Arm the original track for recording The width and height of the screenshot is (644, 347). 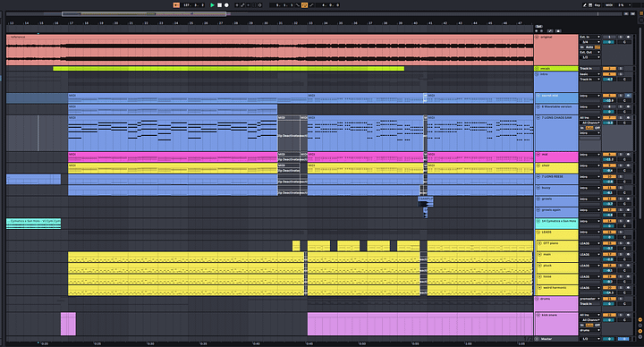(628, 37)
